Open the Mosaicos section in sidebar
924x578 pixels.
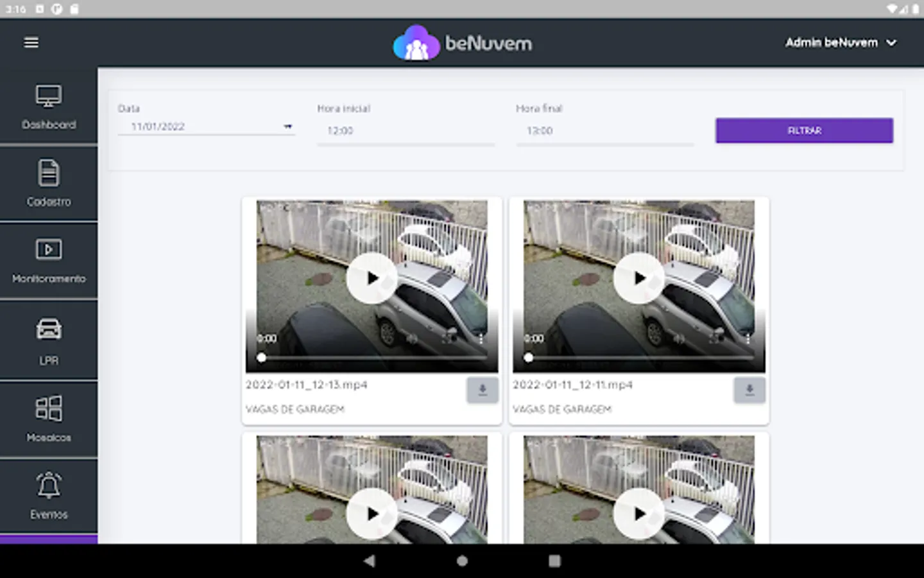[x=49, y=419]
